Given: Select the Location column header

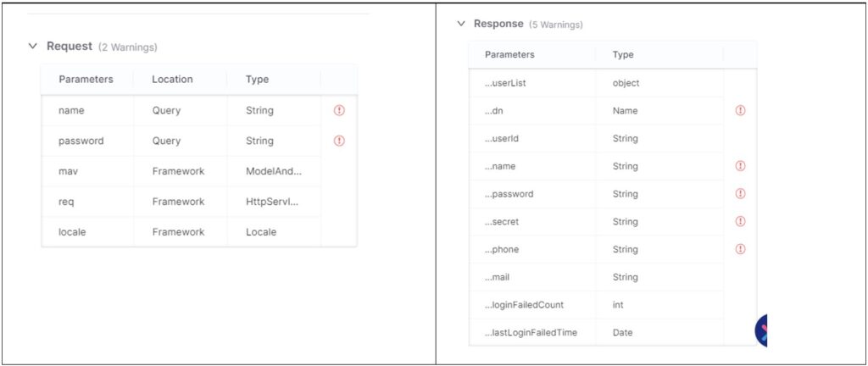Looking at the screenshot, I should [172, 80].
